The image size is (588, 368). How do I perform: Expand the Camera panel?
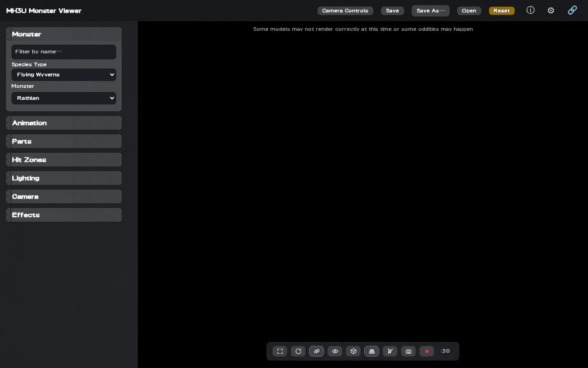point(64,196)
